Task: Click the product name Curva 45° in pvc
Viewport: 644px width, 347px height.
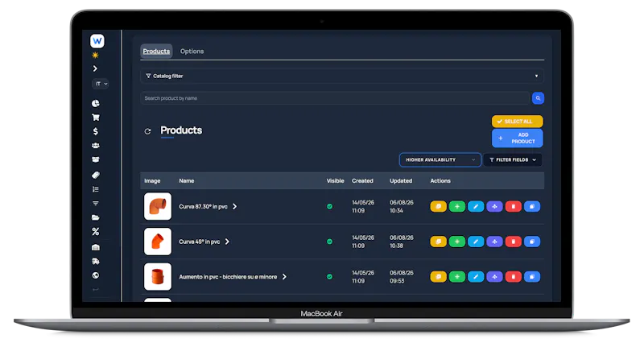Action: click(x=199, y=242)
